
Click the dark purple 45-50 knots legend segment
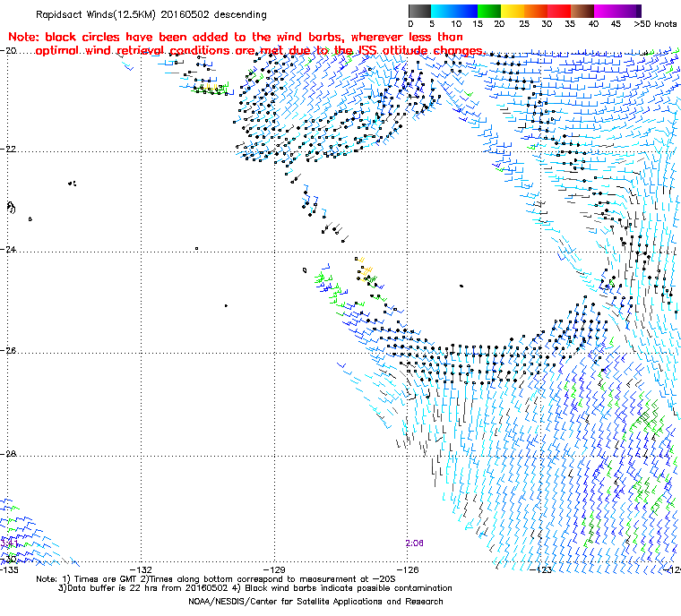coord(629,11)
